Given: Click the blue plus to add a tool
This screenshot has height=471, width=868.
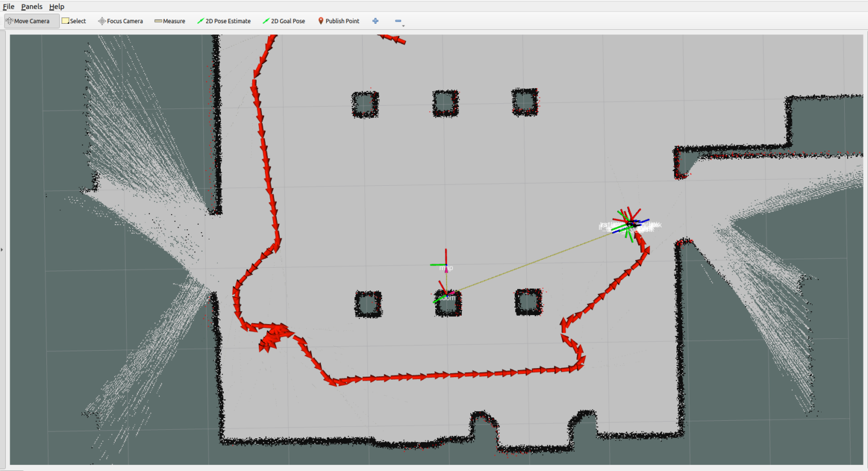Looking at the screenshot, I should coord(375,21).
